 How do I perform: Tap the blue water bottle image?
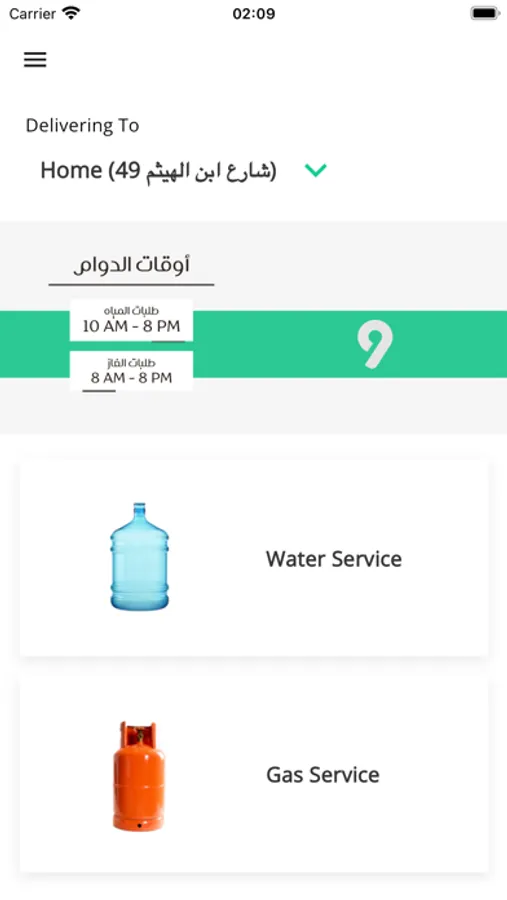click(140, 556)
